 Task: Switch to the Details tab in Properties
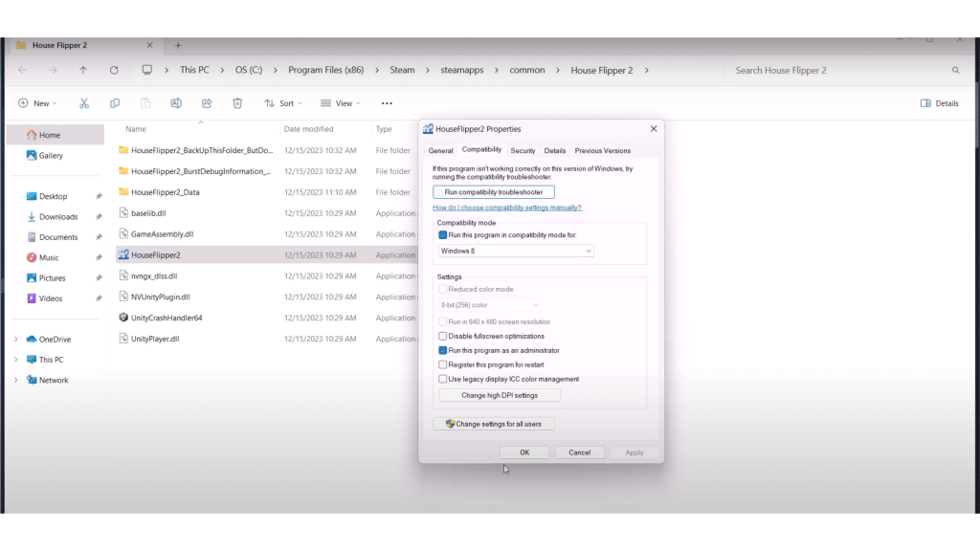click(554, 150)
